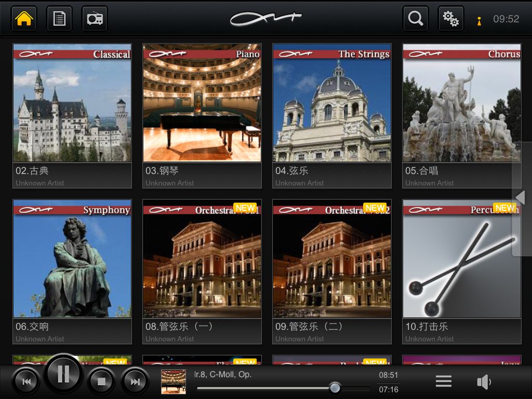Select the title 03.钢琴
This screenshot has height=399, width=532.
[162, 170]
